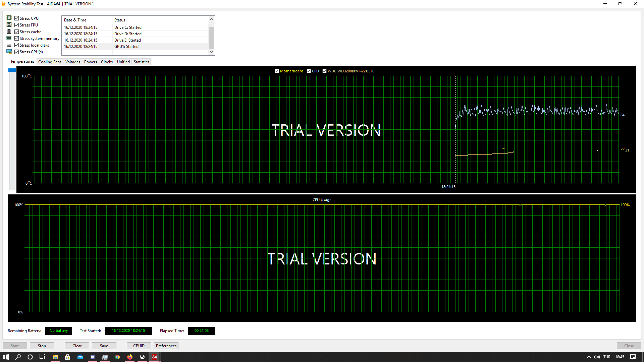
Task: Open AIDA64 from the taskbar
Action: click(155, 357)
